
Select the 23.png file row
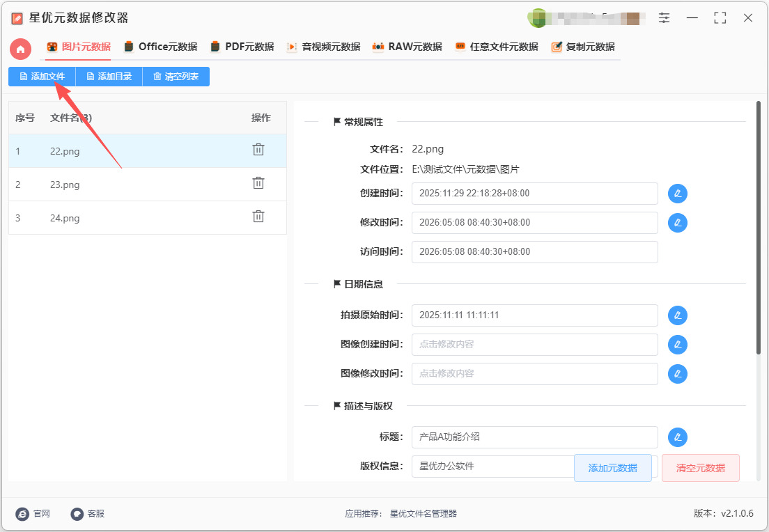148,185
